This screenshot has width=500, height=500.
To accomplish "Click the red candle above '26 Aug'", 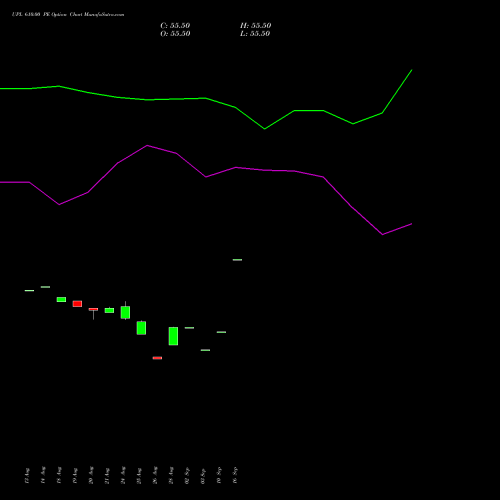I will click(x=157, y=358).
